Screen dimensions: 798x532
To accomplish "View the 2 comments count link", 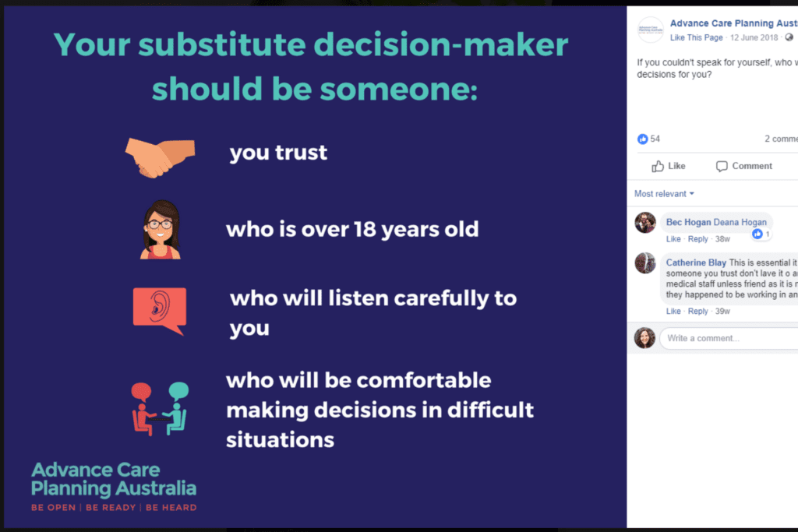I will tap(781, 139).
